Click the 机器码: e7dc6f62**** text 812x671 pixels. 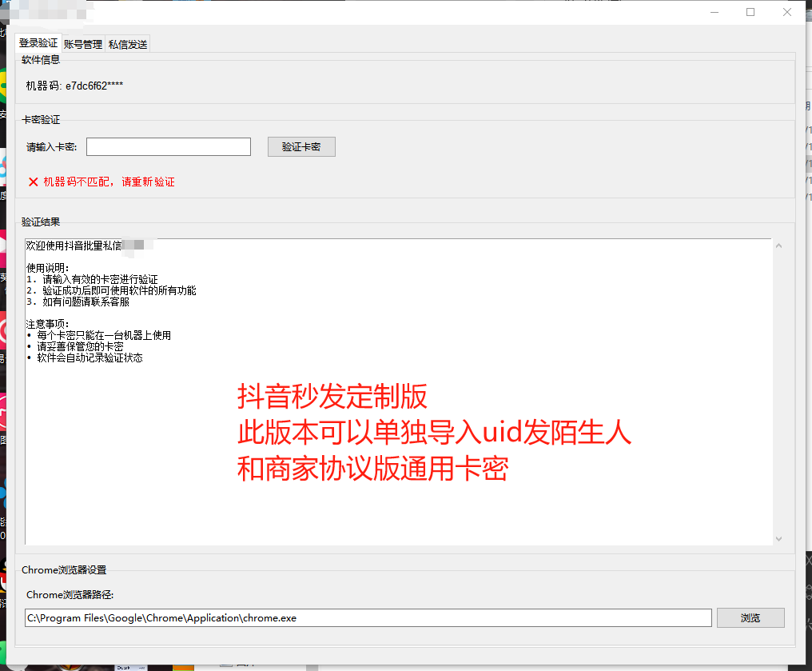point(74,86)
